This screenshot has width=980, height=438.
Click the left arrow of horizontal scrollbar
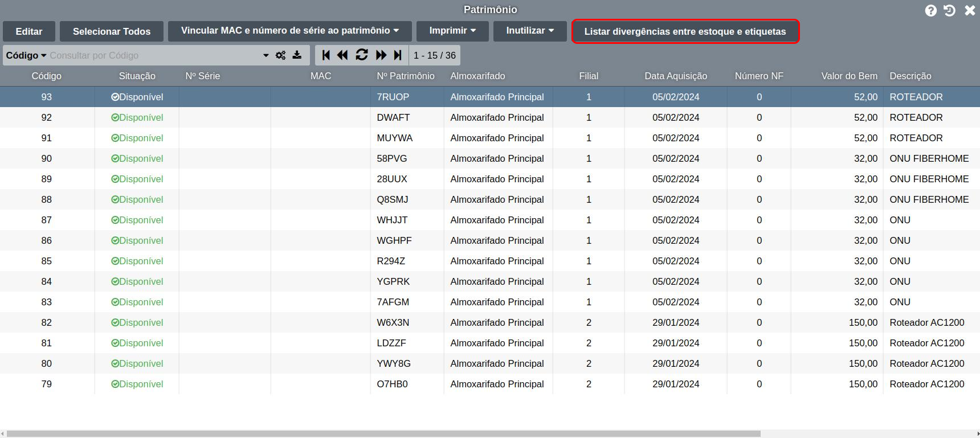click(x=3, y=434)
